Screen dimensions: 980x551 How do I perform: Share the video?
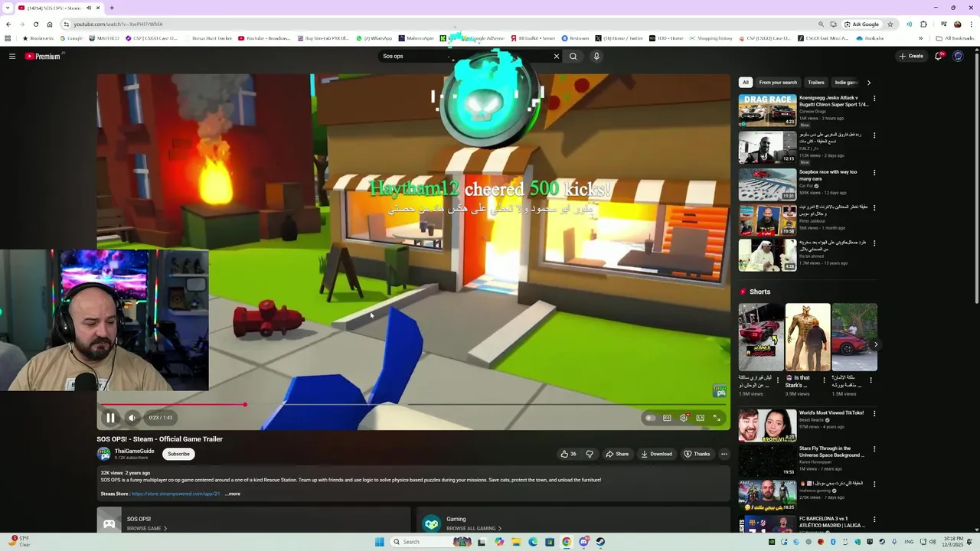(x=617, y=454)
